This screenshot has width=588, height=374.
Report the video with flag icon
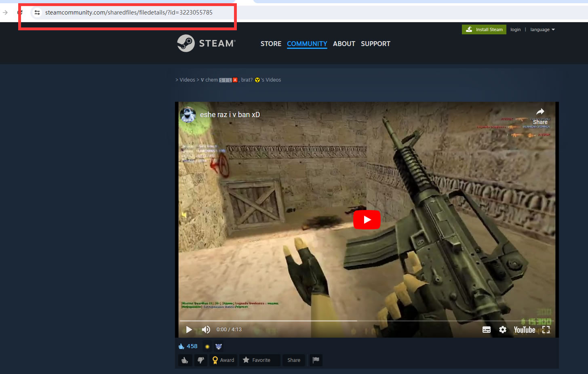coord(316,360)
